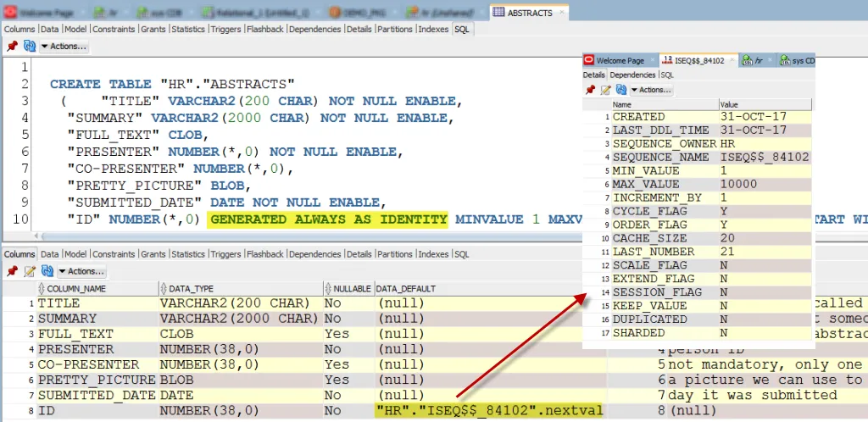Open the Actions dropdown in the bottom Columns pane

pyautogui.click(x=81, y=271)
